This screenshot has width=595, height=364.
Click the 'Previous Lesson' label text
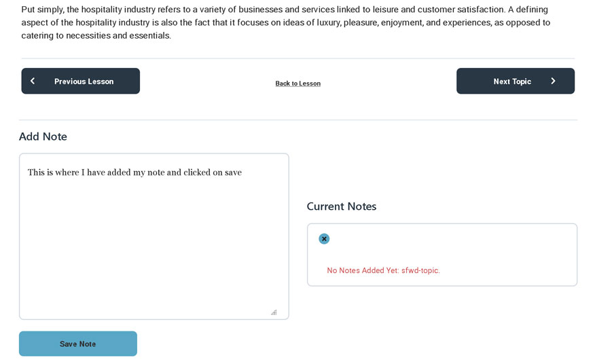pyautogui.click(x=84, y=81)
